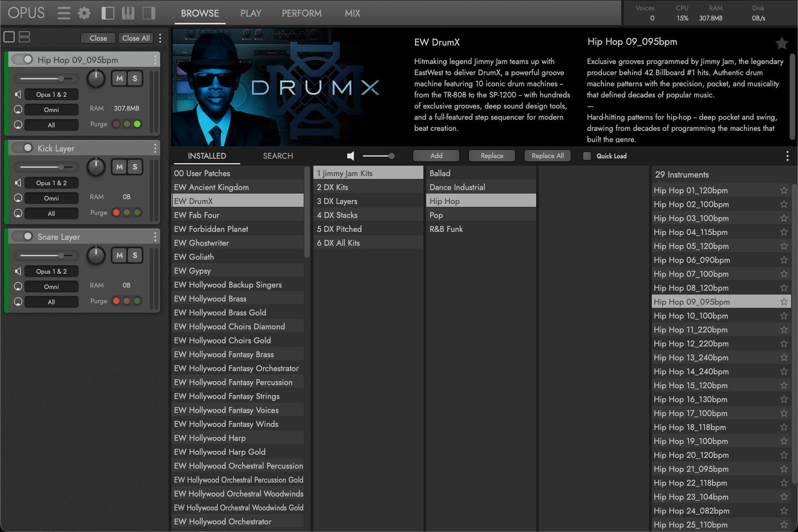Open Hip Hop slot output Opus 1 & 2 dropdown

point(51,94)
